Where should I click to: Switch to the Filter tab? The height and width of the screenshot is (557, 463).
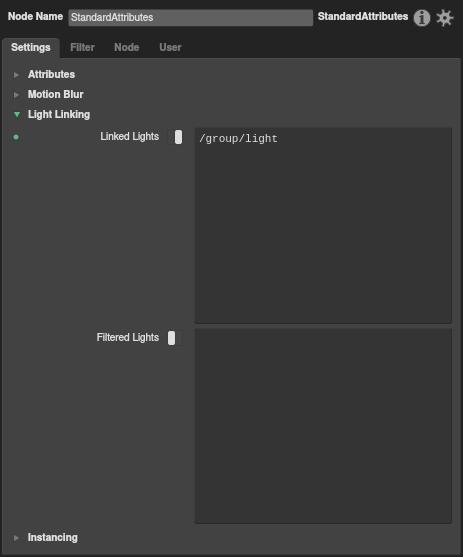click(82, 47)
